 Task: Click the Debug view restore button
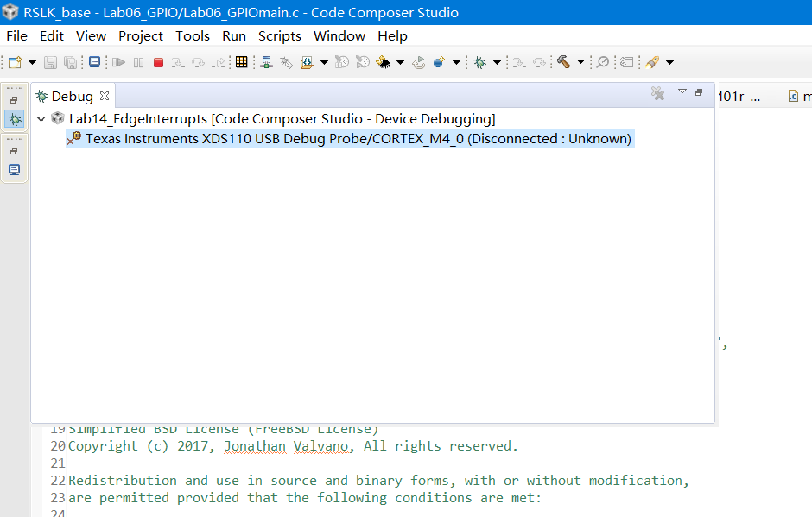tap(699, 92)
